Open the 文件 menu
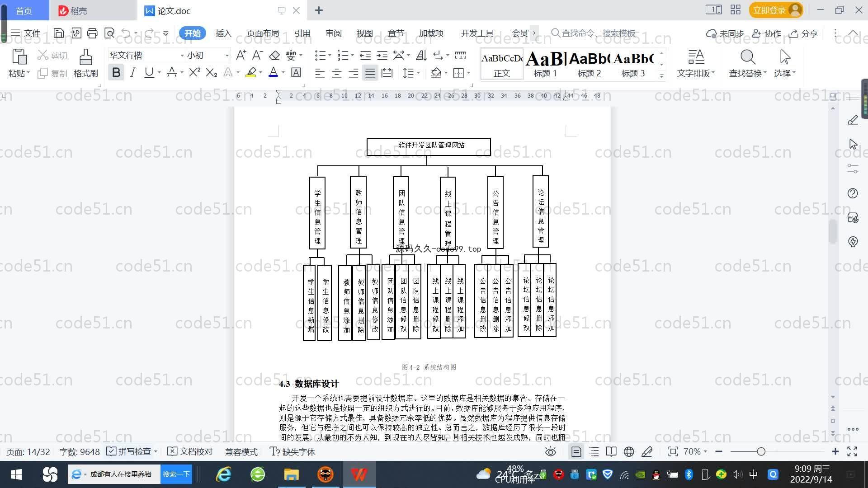The width and height of the screenshot is (868, 488). [26, 33]
